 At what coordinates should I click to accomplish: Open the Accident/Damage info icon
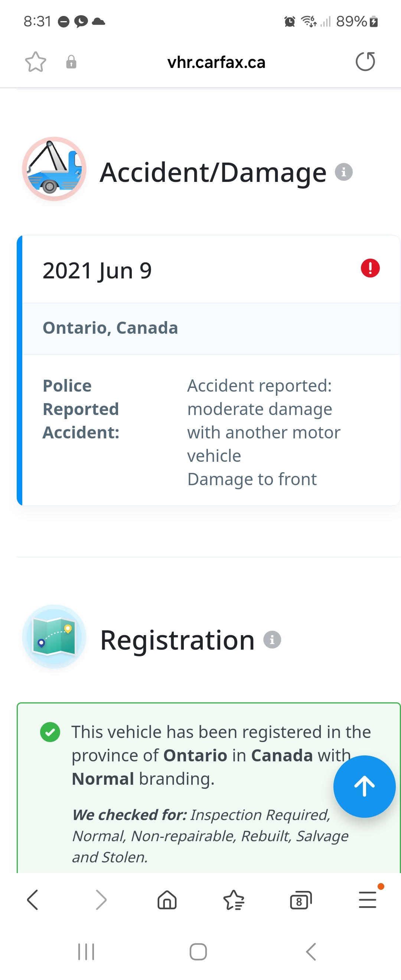coord(343,172)
